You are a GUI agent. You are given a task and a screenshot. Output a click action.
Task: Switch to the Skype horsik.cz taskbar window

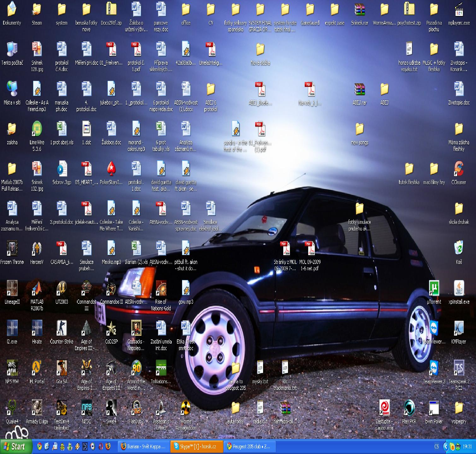click(197, 446)
